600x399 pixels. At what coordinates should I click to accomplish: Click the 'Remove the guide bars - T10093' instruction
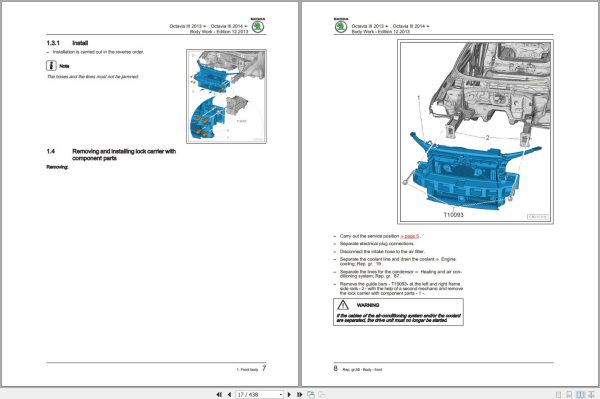click(401, 289)
